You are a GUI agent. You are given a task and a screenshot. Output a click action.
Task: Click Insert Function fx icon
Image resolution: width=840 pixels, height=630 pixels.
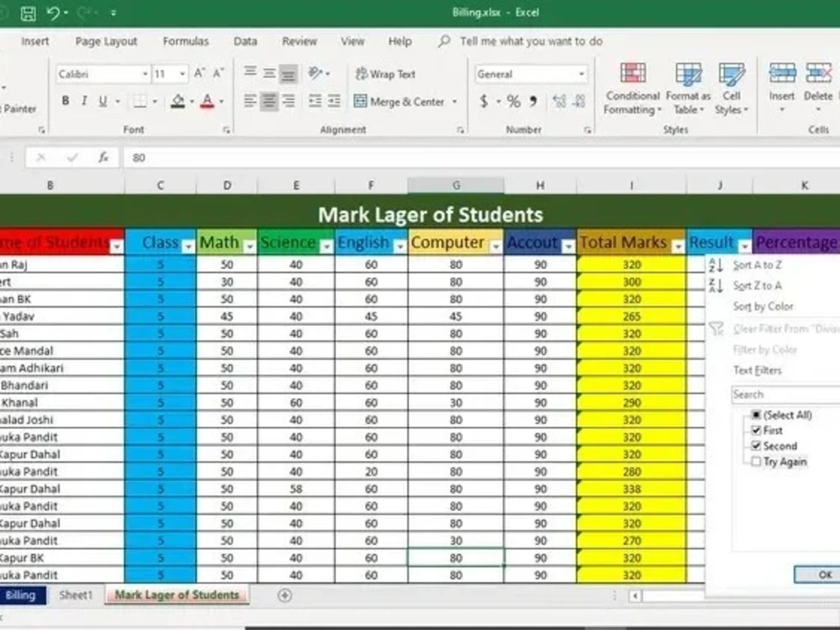click(102, 157)
